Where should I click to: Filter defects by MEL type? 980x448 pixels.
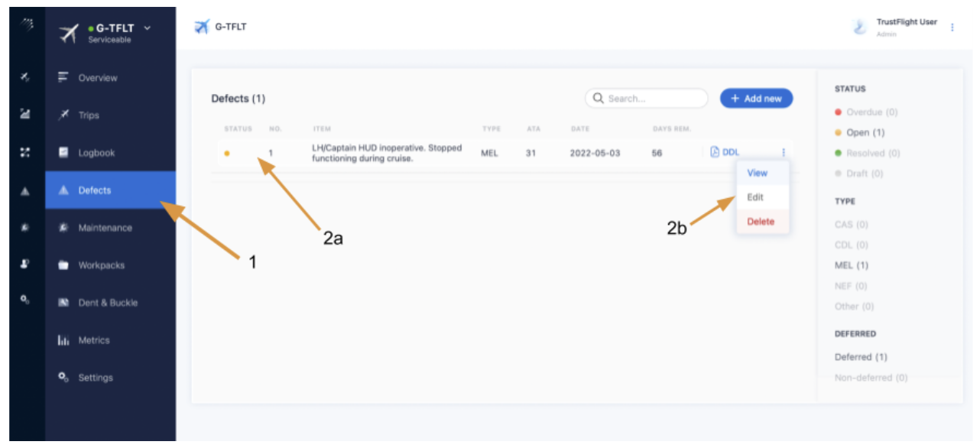(851, 265)
